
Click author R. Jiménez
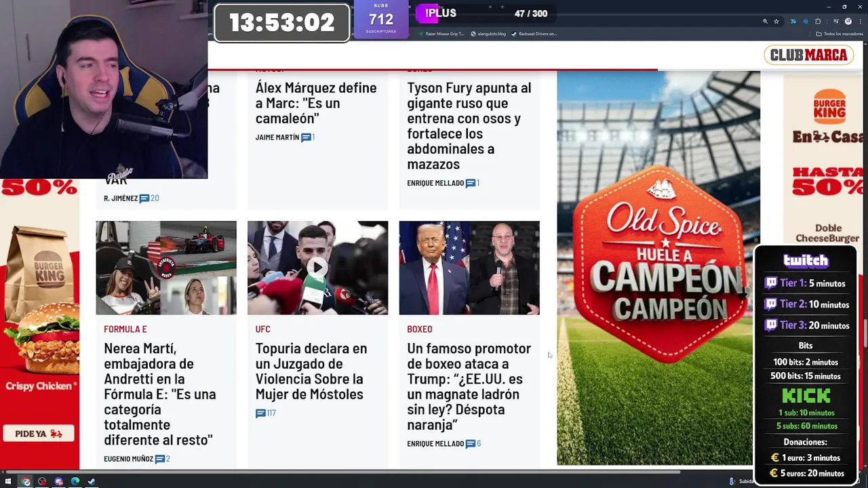tap(121, 199)
